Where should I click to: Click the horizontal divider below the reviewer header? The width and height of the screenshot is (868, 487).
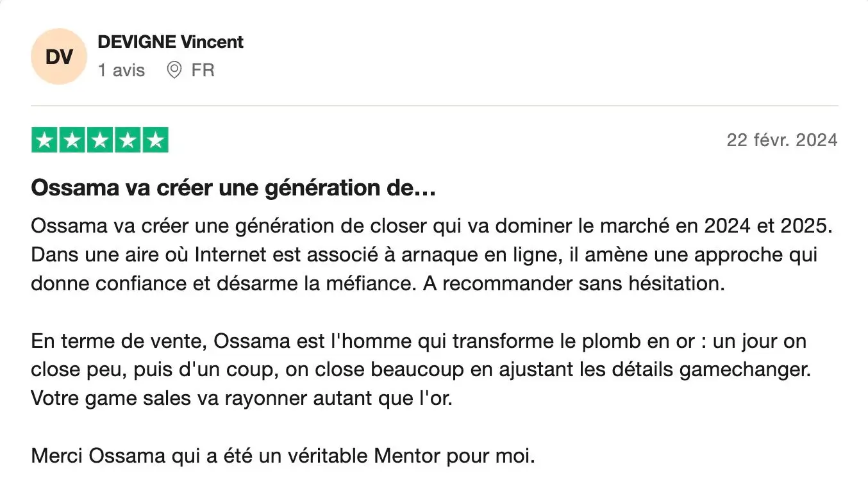tap(434, 106)
